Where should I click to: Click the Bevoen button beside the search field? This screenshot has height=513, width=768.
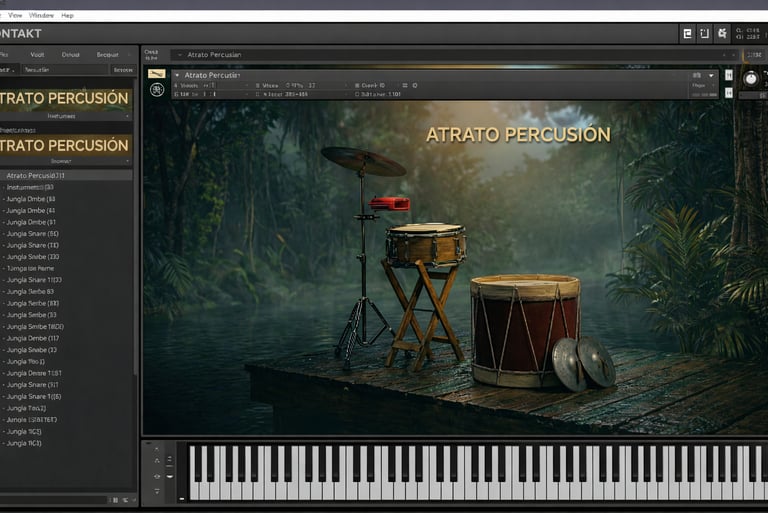pyautogui.click(x=122, y=70)
